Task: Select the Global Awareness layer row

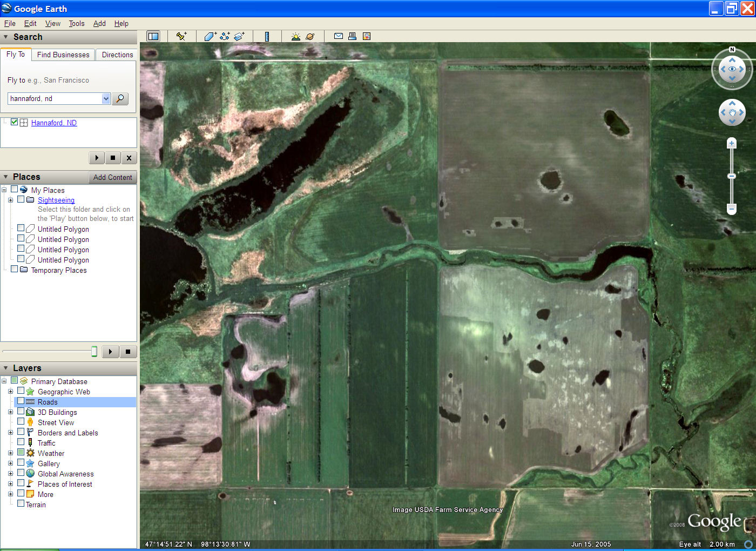Action: [x=65, y=474]
